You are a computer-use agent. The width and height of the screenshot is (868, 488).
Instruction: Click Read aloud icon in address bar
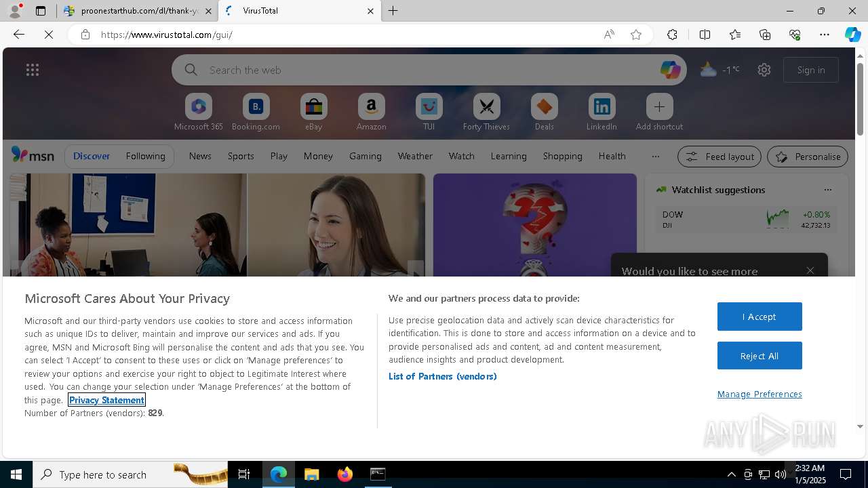click(x=609, y=35)
